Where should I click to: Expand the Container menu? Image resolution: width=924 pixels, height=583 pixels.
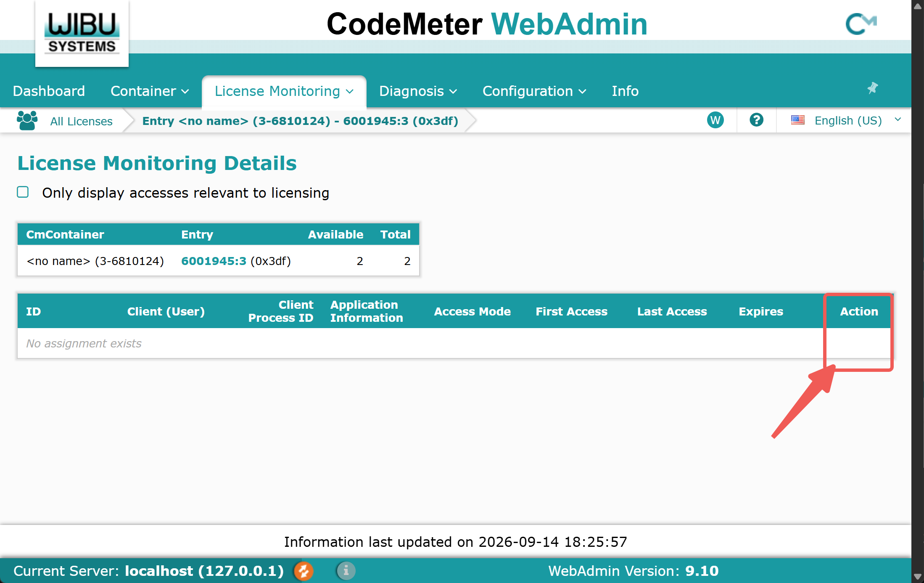tap(150, 91)
